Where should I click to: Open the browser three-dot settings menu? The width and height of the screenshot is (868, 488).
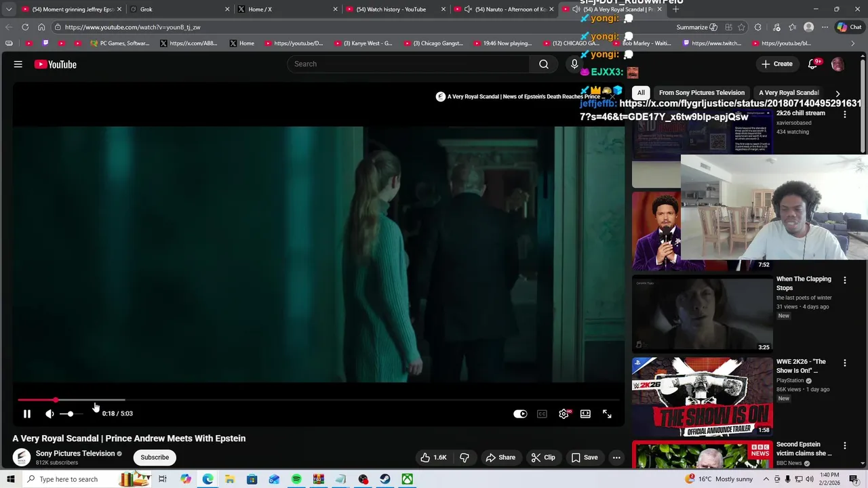(x=825, y=27)
